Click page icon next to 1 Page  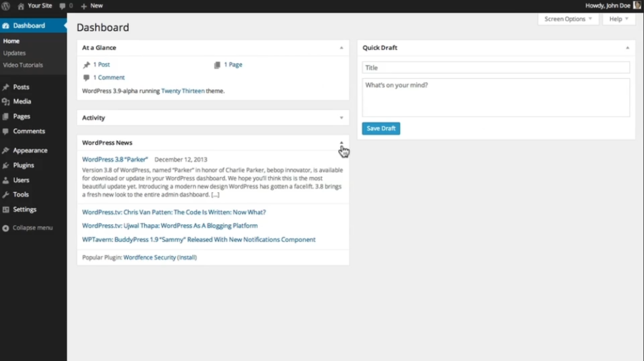[217, 65]
